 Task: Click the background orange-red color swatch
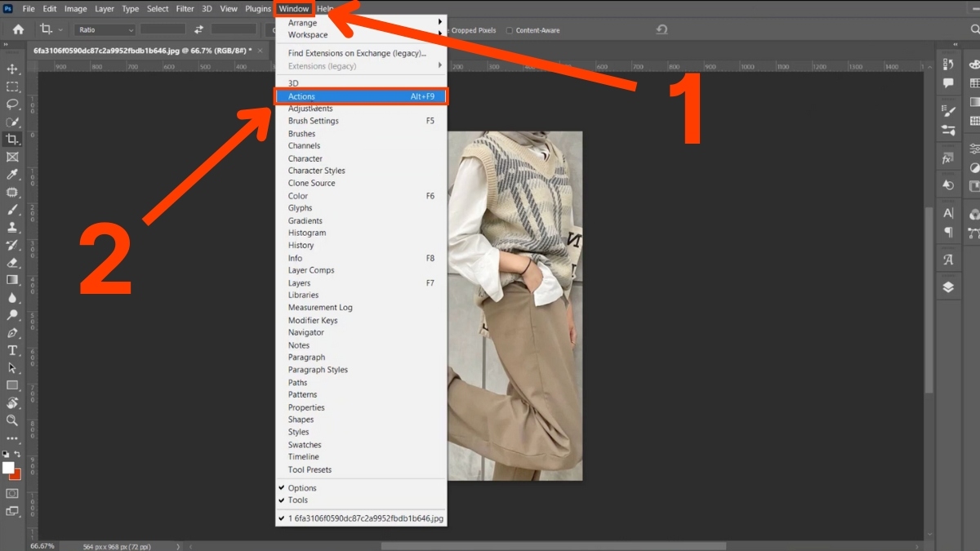coord(17,474)
